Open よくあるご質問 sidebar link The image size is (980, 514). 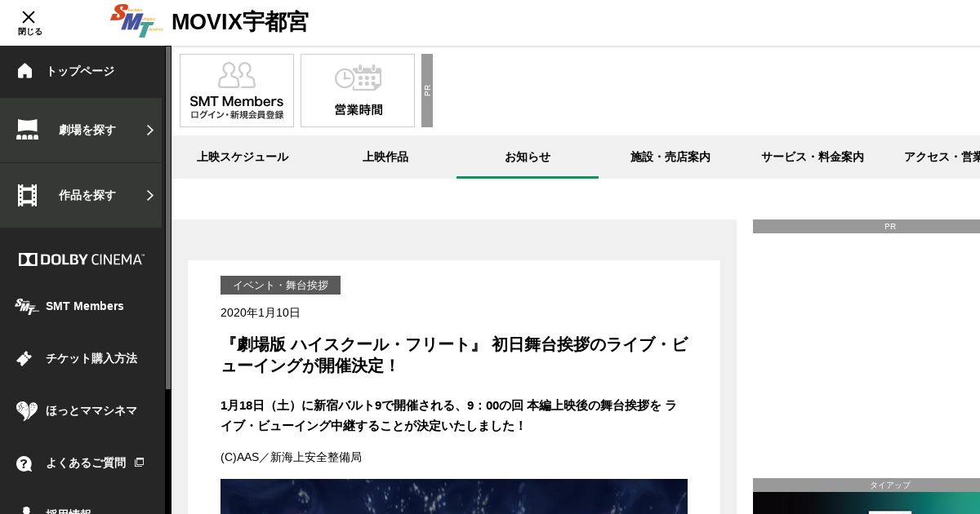point(86,463)
